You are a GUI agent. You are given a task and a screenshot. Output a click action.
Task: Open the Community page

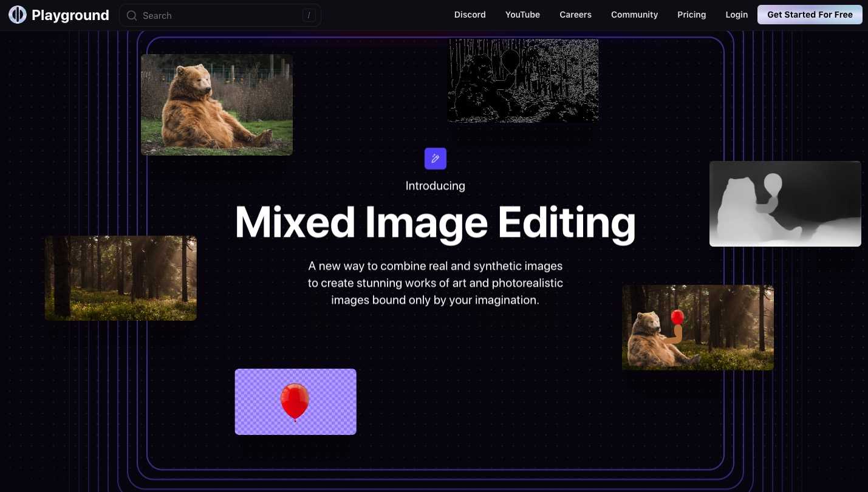click(x=634, y=15)
